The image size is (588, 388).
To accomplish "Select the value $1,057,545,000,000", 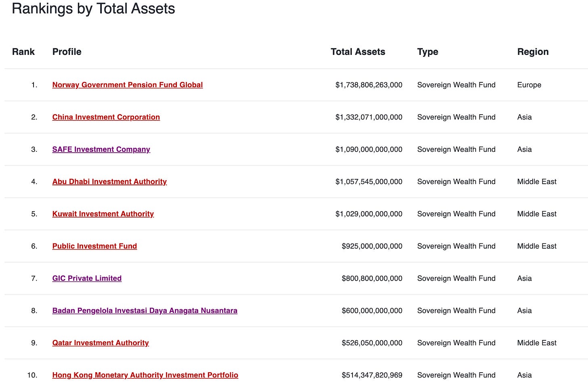I will 369,182.
